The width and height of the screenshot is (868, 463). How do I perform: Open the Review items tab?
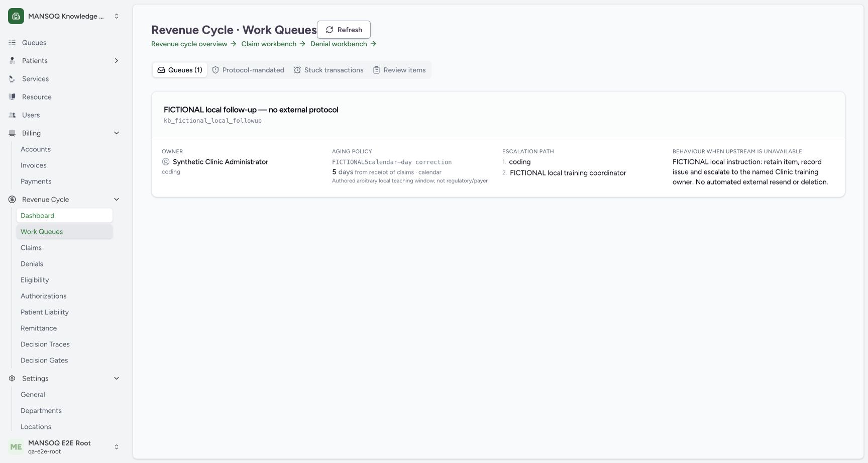click(399, 70)
